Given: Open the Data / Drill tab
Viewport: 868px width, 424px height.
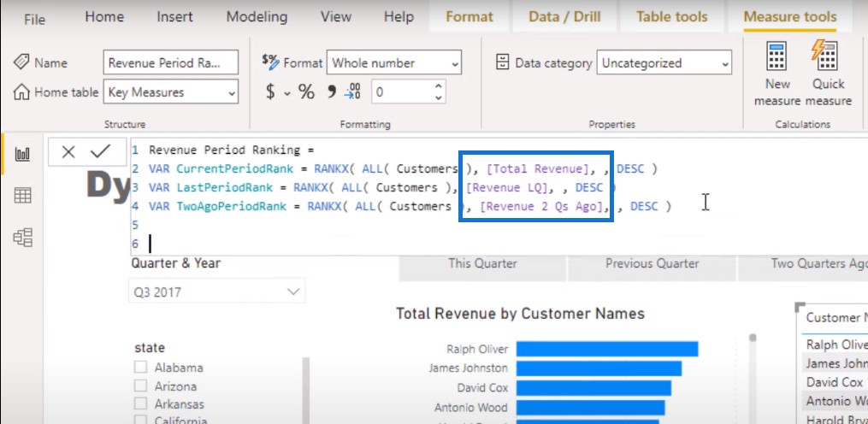Looking at the screenshot, I should (565, 16).
